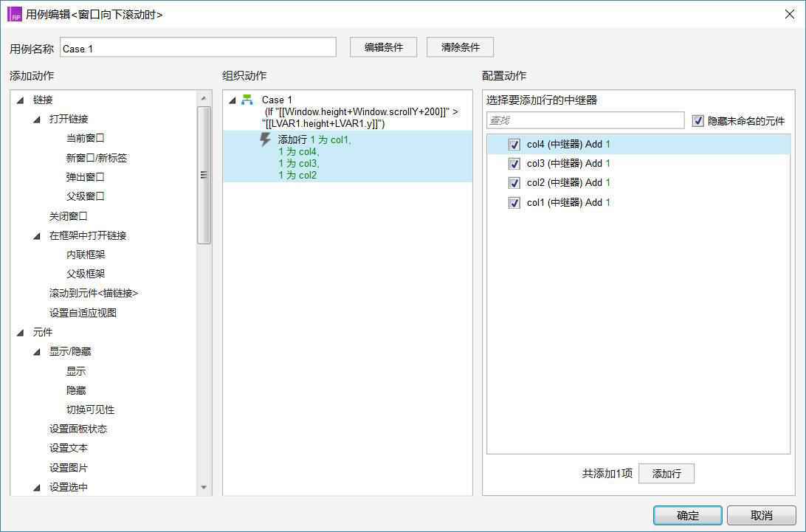Viewport: 806px width, 532px height.
Task: Collapse the 元件 tree category
Action: pos(21,333)
